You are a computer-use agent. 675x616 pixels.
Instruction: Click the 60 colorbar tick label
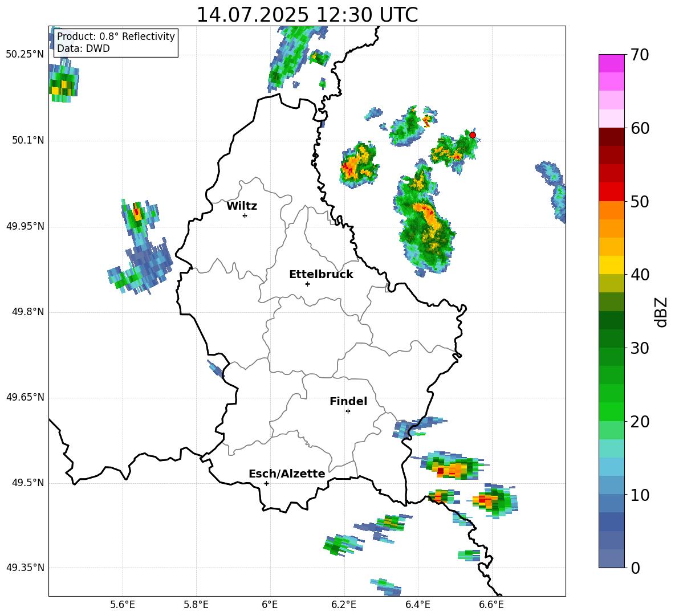click(x=640, y=128)
